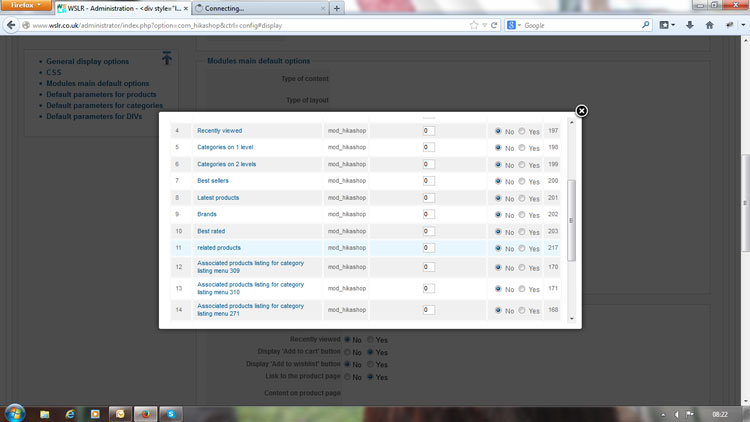Open Windows Explorer from the taskbar
The width and height of the screenshot is (750, 422).
(x=44, y=414)
